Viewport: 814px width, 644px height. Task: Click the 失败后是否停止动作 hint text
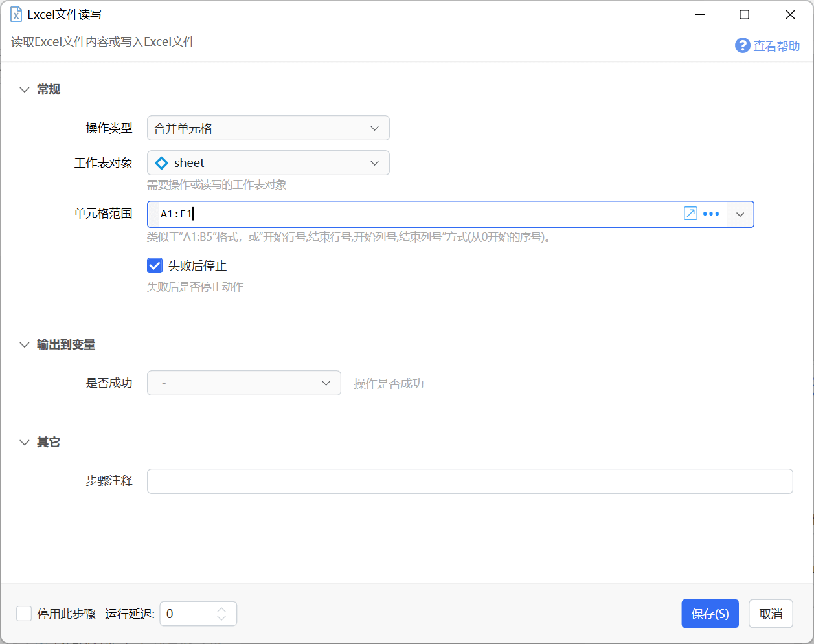tap(195, 287)
